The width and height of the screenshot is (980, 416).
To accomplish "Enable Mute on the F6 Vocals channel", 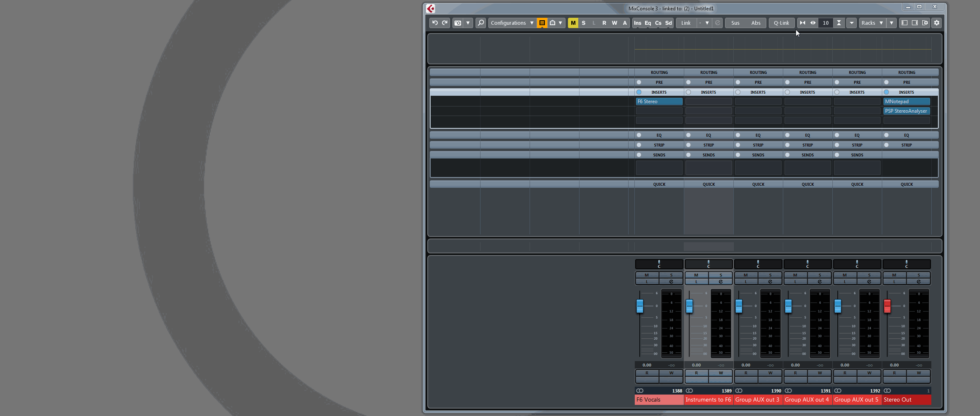I will pyautogui.click(x=647, y=275).
